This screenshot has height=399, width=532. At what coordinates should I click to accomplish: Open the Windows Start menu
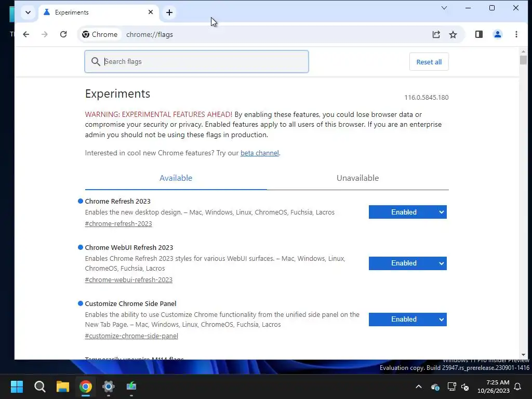point(17,387)
